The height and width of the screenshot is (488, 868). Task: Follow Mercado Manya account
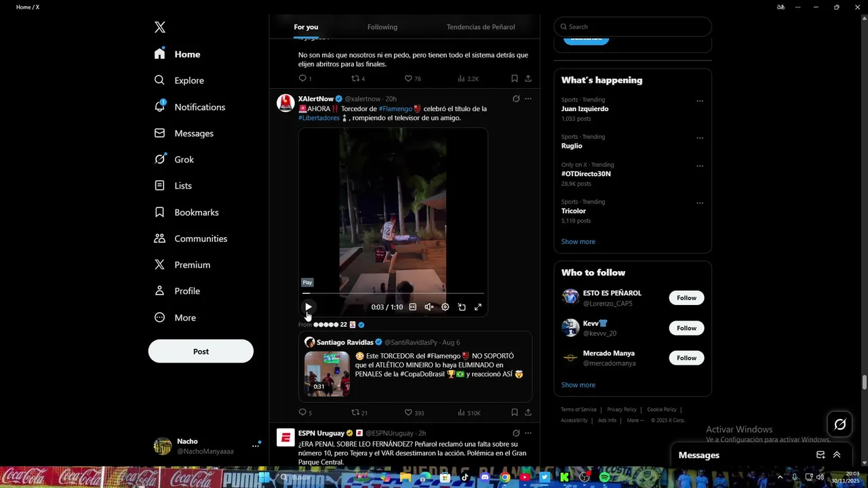coord(686,358)
